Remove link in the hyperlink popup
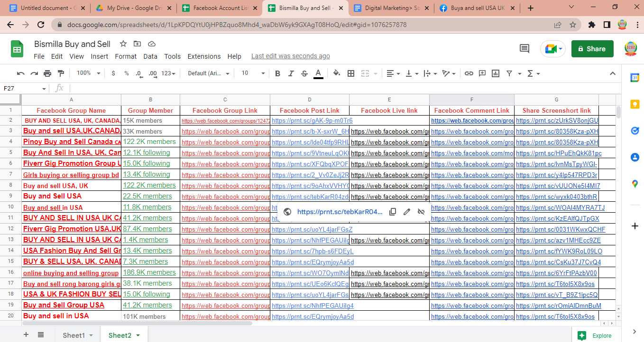The height and width of the screenshot is (342, 644). [421, 212]
